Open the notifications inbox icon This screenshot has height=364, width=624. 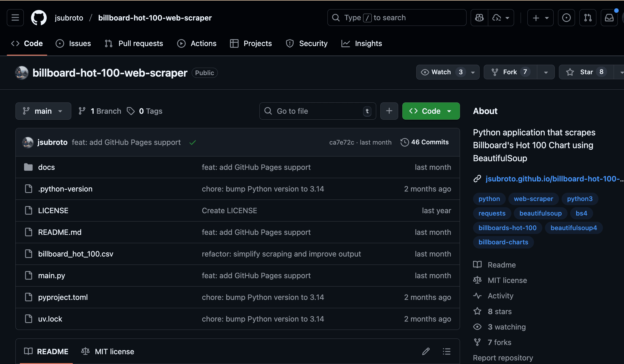(x=609, y=18)
